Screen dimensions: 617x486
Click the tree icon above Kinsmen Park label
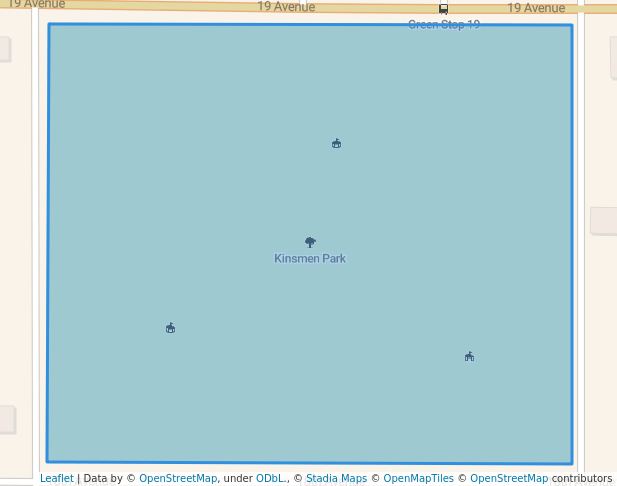310,242
